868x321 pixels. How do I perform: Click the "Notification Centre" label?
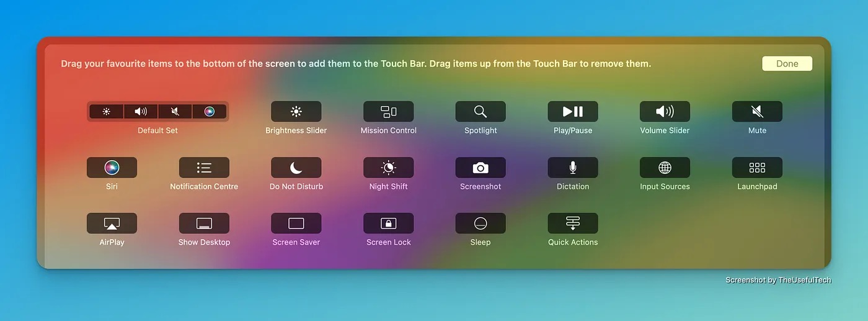(x=204, y=186)
